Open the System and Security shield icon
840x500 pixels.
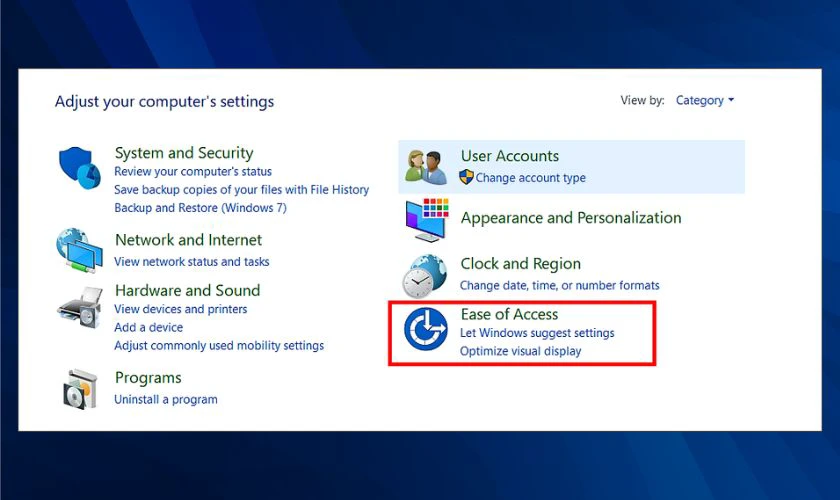point(80,168)
